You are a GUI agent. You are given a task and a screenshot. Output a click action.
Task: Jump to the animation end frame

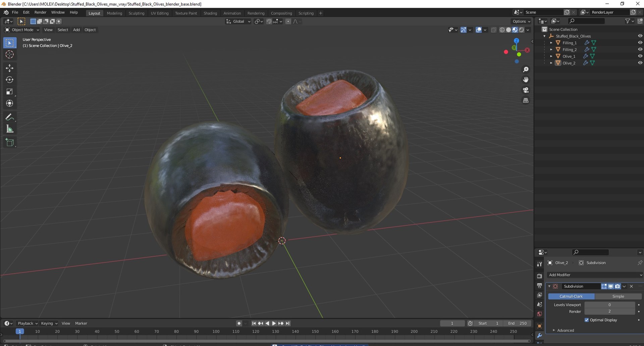[x=288, y=324]
